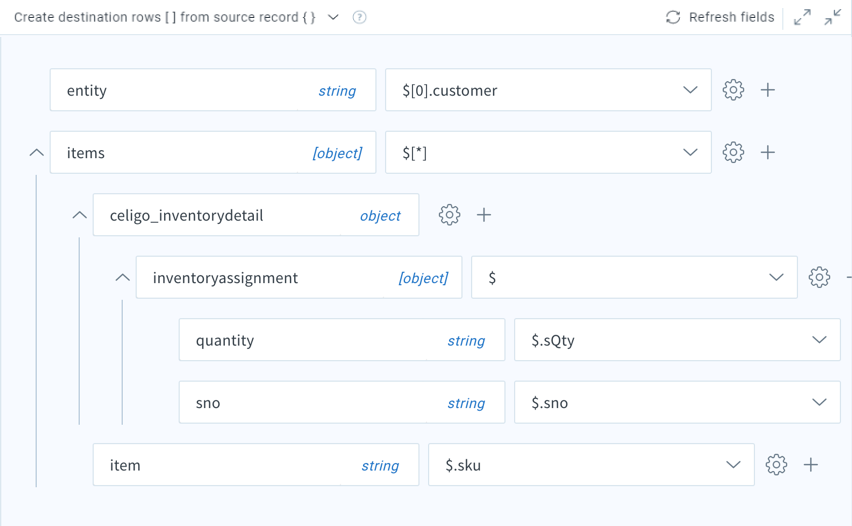The height and width of the screenshot is (526, 852).
Task: Open settings gear for items mapping
Action: [x=733, y=152]
